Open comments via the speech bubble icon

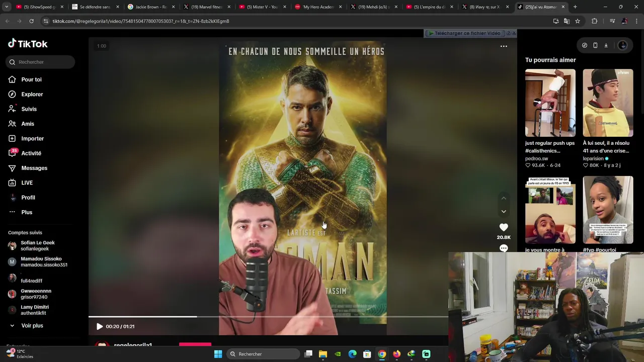(504, 248)
